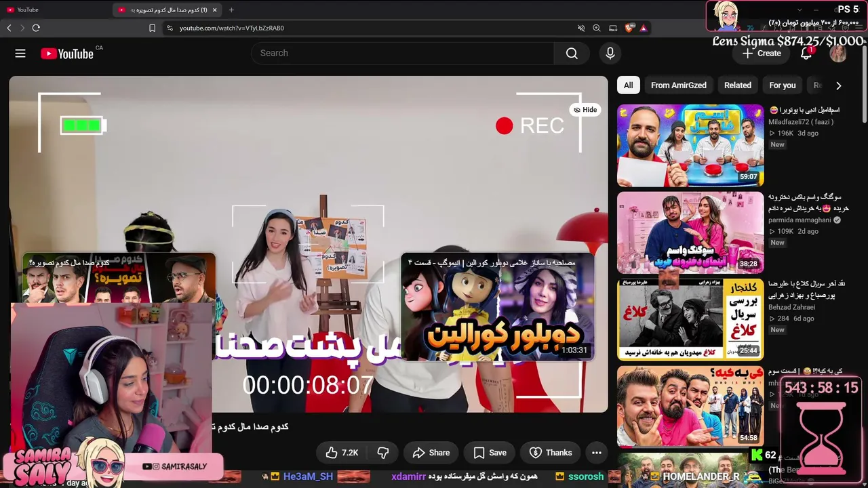Send Thanks to the creator
The height and width of the screenshot is (488, 868).
[x=550, y=453]
